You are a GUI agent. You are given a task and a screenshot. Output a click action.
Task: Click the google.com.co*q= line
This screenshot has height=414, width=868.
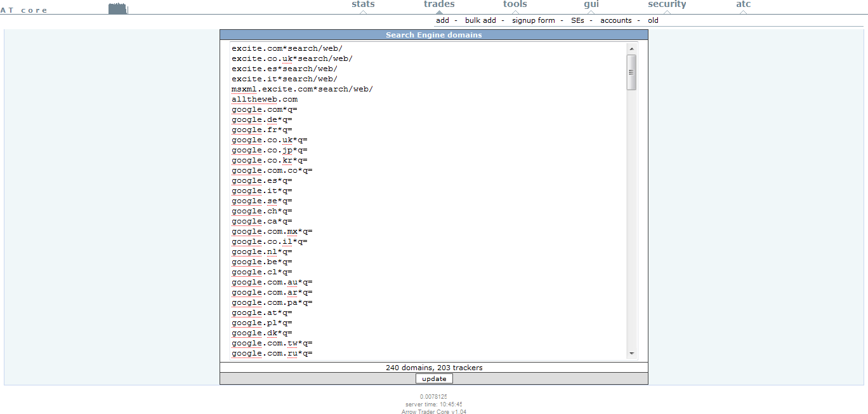(x=272, y=170)
